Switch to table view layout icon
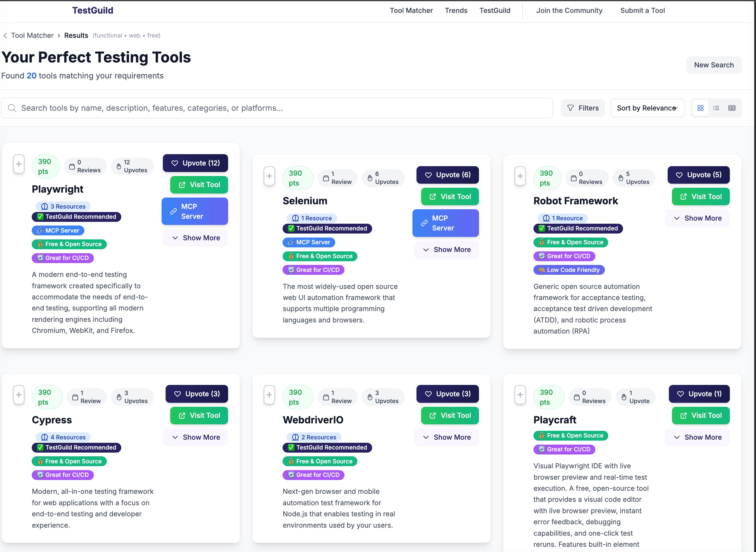Image resolution: width=756 pixels, height=552 pixels. [732, 108]
